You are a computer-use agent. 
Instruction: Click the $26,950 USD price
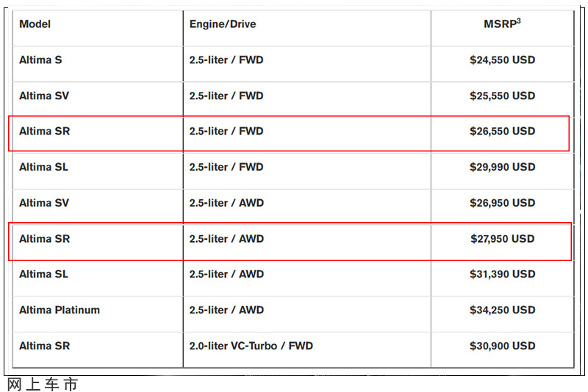point(503,203)
